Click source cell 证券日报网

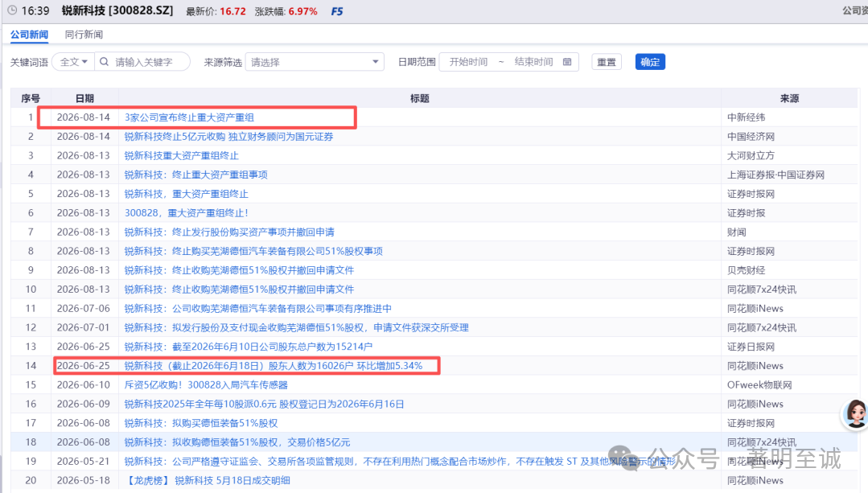(x=751, y=347)
